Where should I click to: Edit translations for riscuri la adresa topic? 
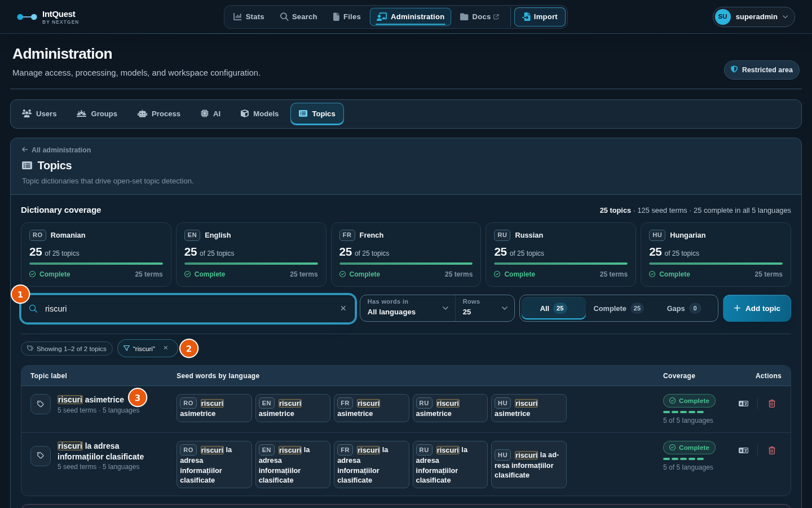743,450
